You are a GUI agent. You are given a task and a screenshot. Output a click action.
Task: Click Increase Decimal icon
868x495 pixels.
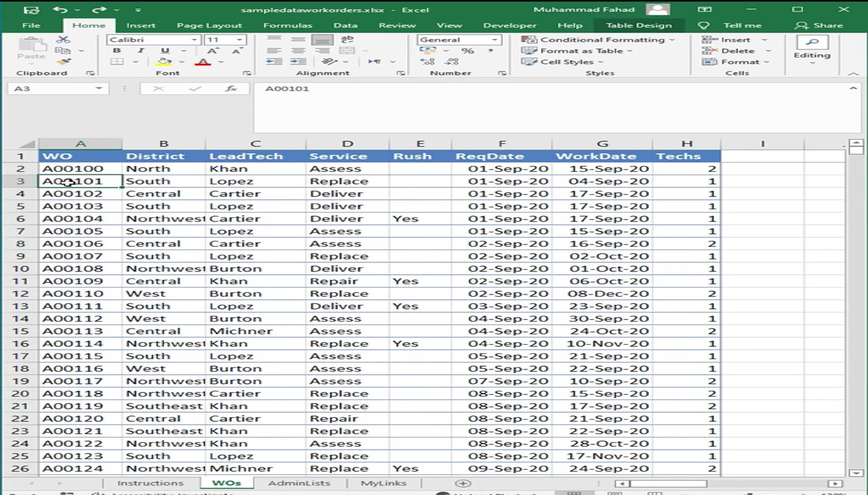coord(427,62)
